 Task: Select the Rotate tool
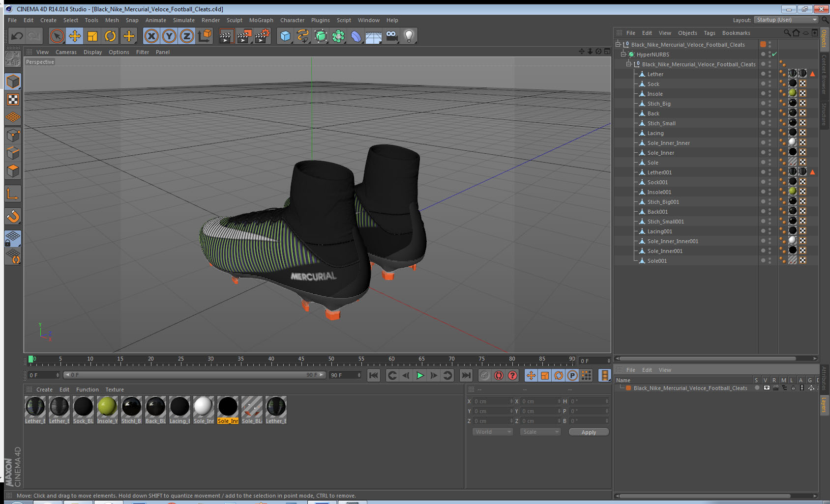[x=110, y=36]
